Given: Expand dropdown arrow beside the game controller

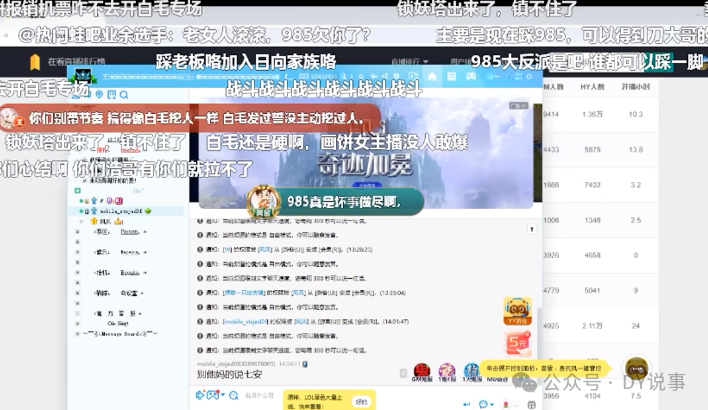Looking at the screenshot, I should pyautogui.click(x=223, y=396).
